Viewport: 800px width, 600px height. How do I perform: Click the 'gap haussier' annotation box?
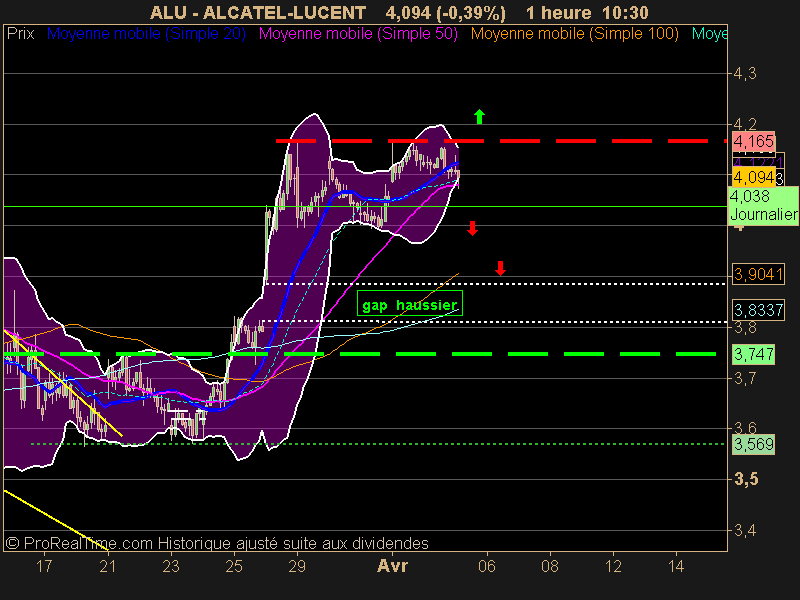410,303
